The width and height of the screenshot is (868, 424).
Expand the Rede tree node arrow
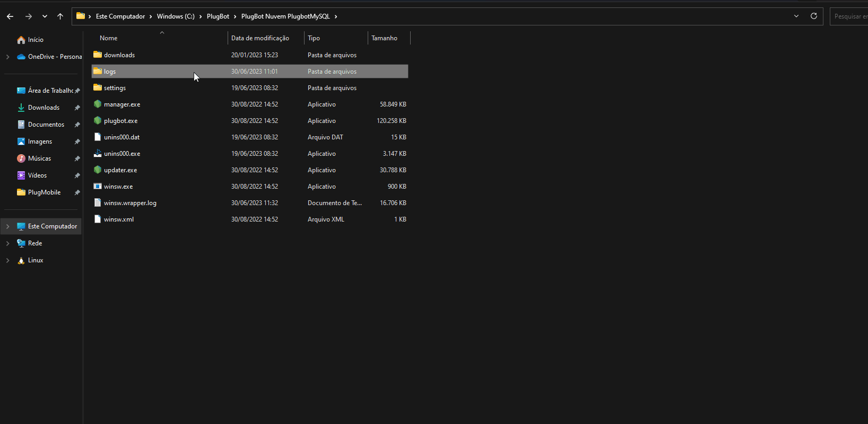[x=7, y=243]
